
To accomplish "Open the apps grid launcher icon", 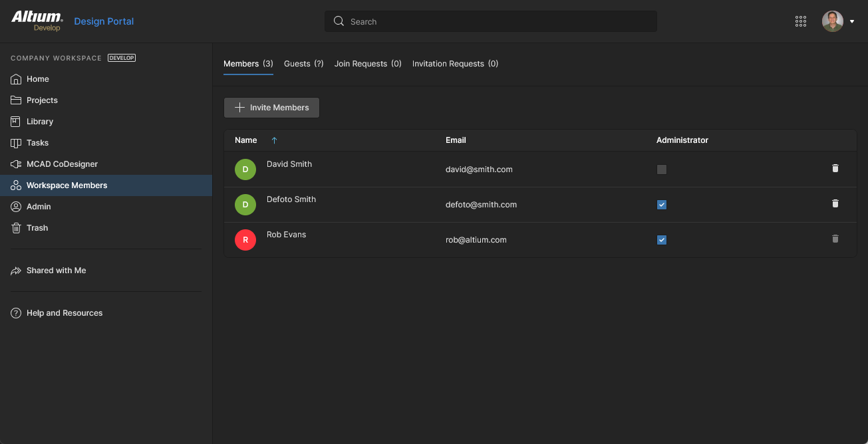I will click(x=801, y=21).
